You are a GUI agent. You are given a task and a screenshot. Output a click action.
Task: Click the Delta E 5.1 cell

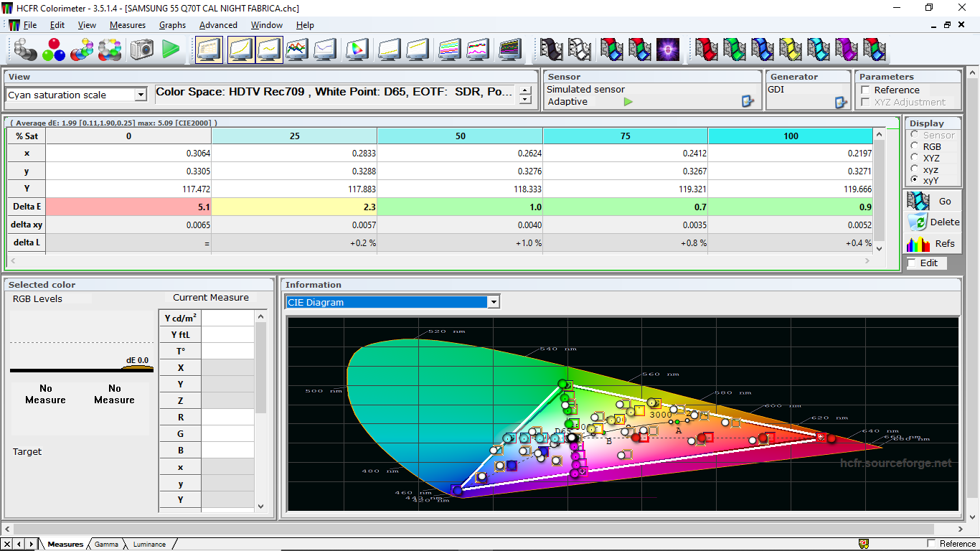[x=129, y=207]
